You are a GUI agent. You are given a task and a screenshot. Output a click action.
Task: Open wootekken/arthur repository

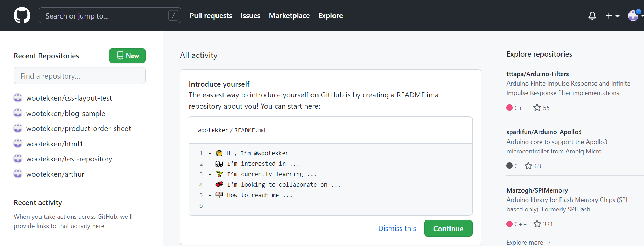[55, 174]
